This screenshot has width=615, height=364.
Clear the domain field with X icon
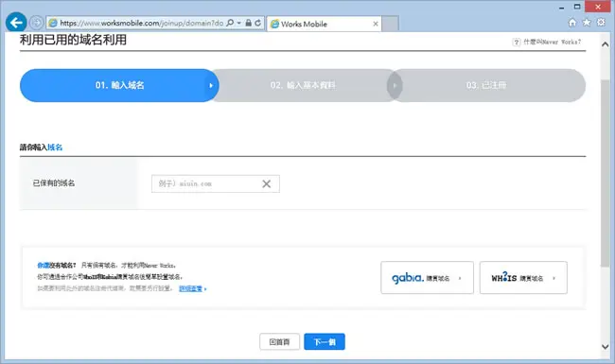[266, 183]
